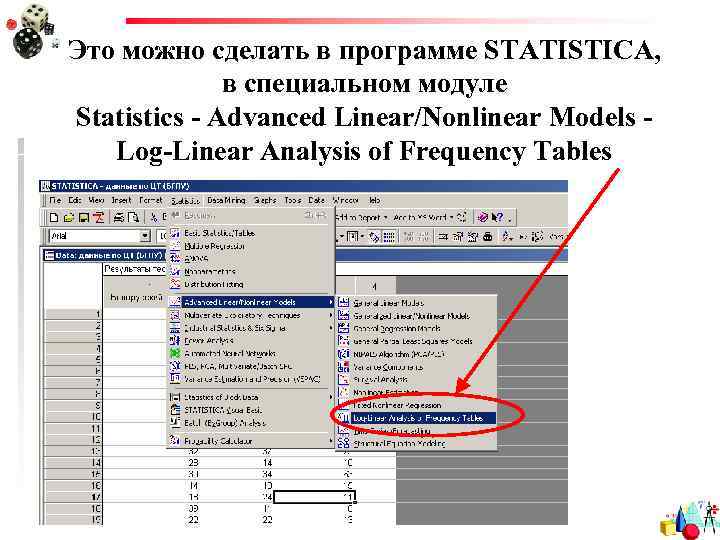Open the Arial font name dropdown
This screenshot has height=540, width=720.
coord(145,236)
